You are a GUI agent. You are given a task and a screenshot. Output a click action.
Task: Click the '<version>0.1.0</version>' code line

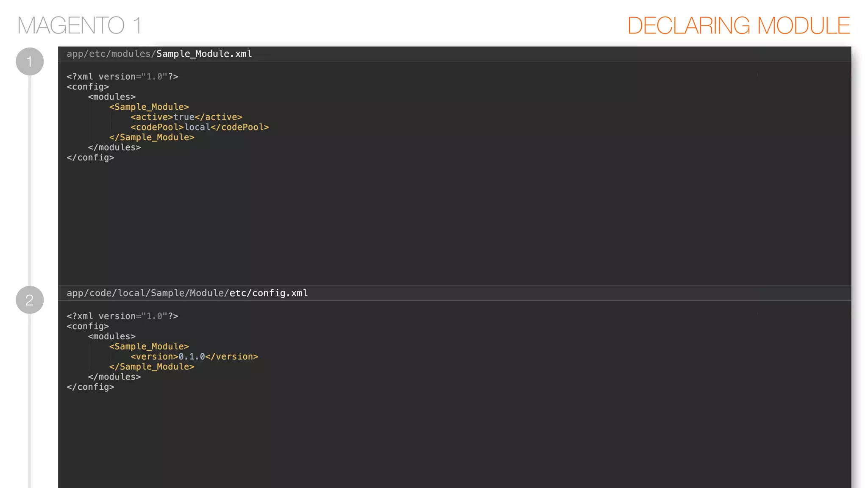[195, 357]
